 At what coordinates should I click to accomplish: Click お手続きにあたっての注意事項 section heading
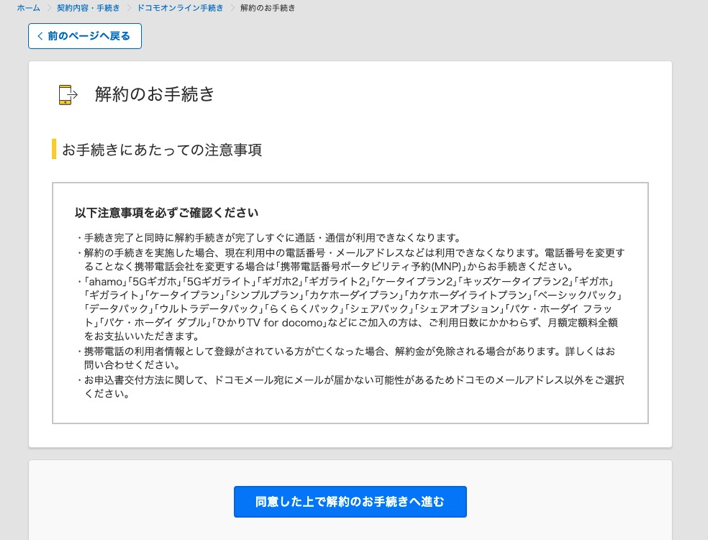162,149
